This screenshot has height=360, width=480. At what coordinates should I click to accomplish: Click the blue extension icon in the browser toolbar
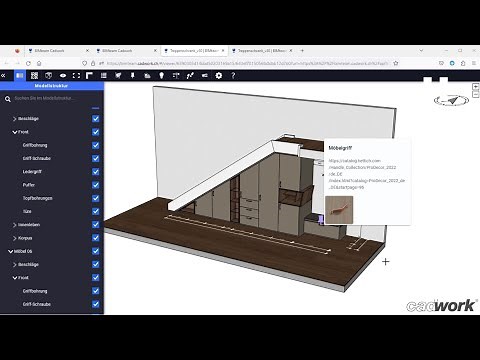pyautogui.click(x=452, y=63)
